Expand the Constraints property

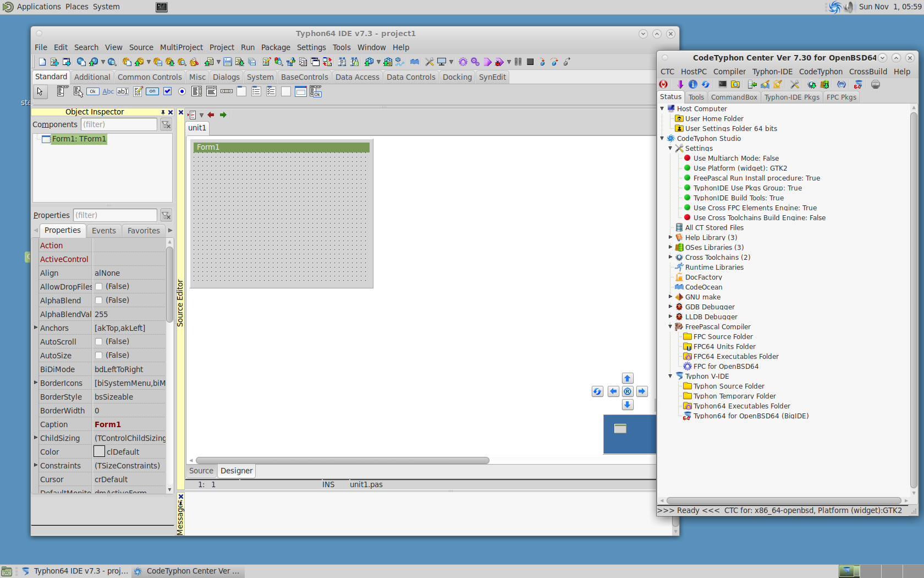pos(36,465)
